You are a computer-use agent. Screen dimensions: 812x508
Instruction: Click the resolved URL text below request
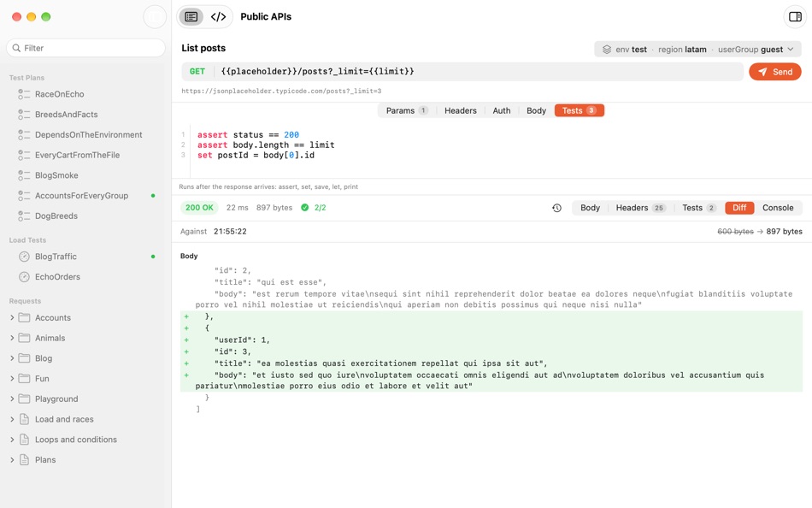[x=281, y=92]
